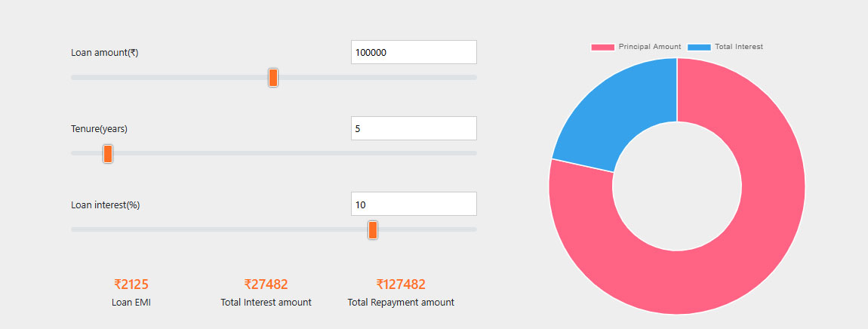
Task: Click the Tenure years input field
Action: tap(414, 128)
